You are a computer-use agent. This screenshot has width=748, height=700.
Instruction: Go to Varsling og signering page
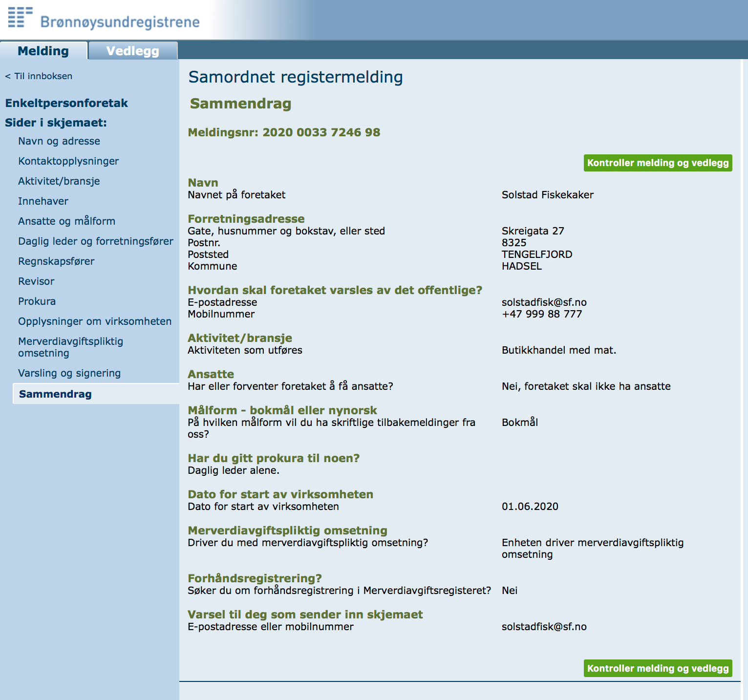tap(69, 373)
